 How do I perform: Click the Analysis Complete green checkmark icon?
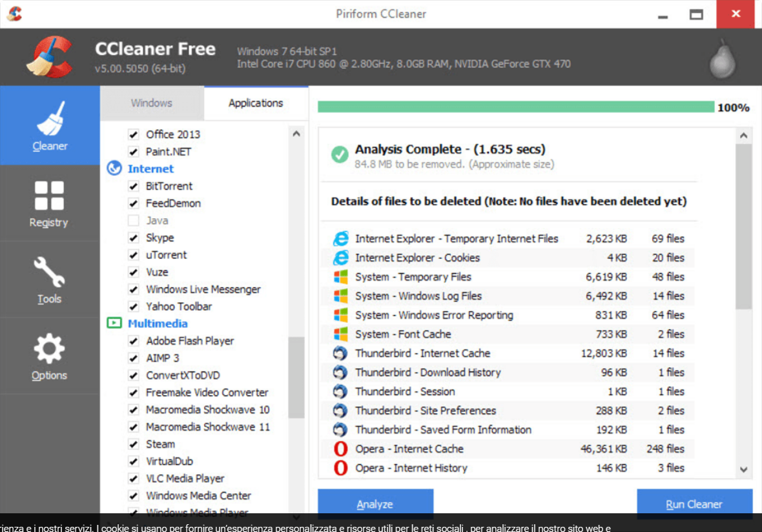click(340, 154)
